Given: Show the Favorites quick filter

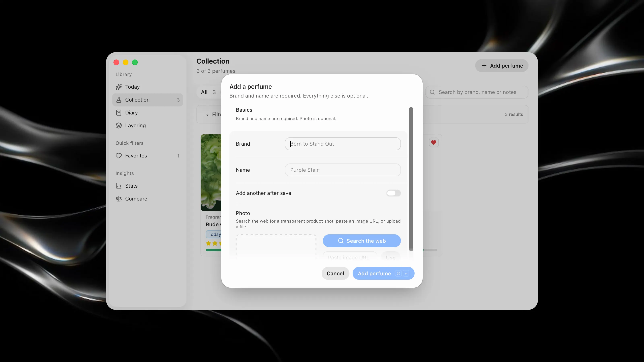Looking at the screenshot, I should (148, 156).
